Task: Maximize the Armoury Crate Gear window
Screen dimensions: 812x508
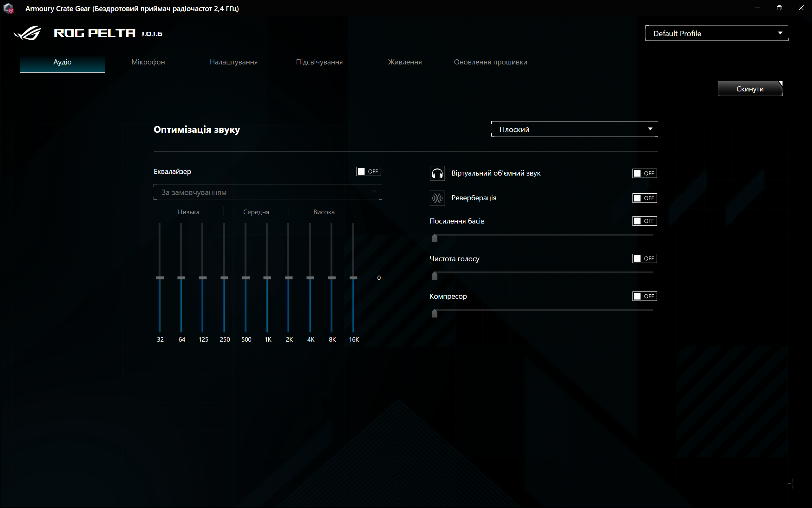Action: tap(779, 8)
